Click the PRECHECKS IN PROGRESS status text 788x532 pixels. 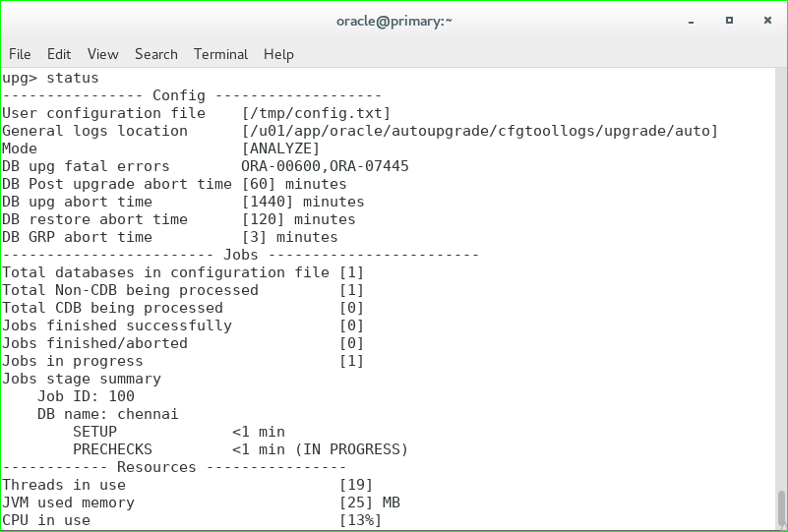(320, 449)
